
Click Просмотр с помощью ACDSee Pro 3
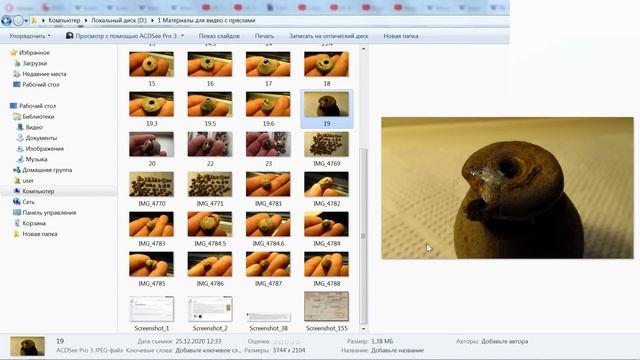(x=122, y=36)
